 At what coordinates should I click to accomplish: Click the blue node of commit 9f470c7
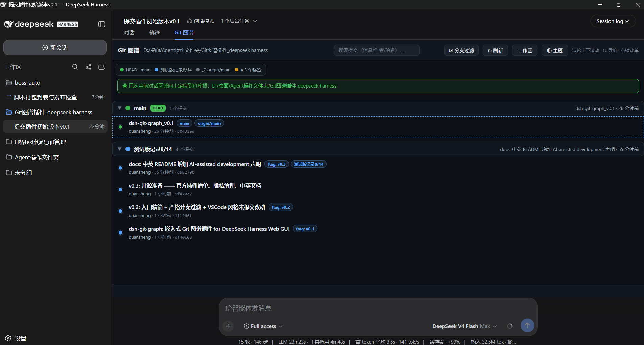(x=120, y=190)
